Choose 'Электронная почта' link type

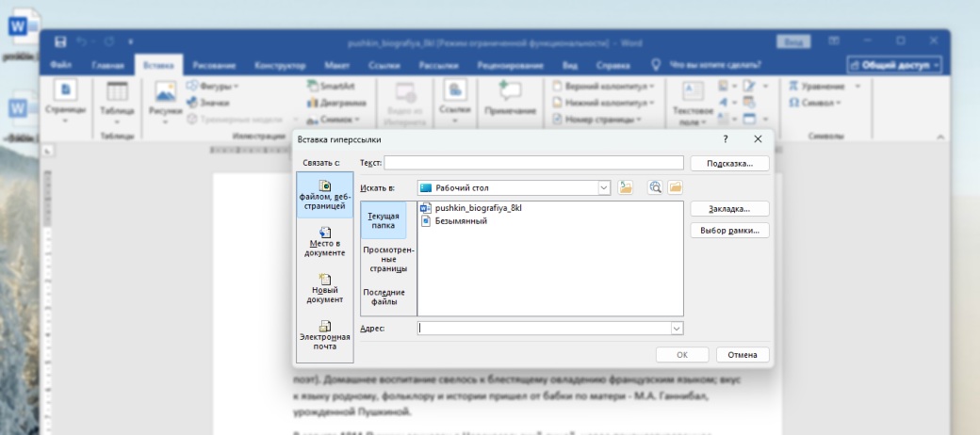324,335
